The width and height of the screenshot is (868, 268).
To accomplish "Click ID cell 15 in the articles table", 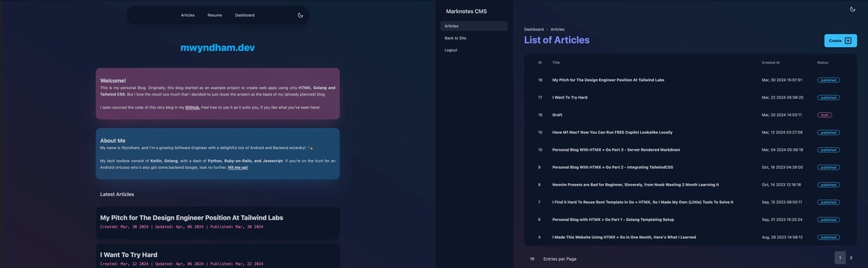I will [x=540, y=133].
